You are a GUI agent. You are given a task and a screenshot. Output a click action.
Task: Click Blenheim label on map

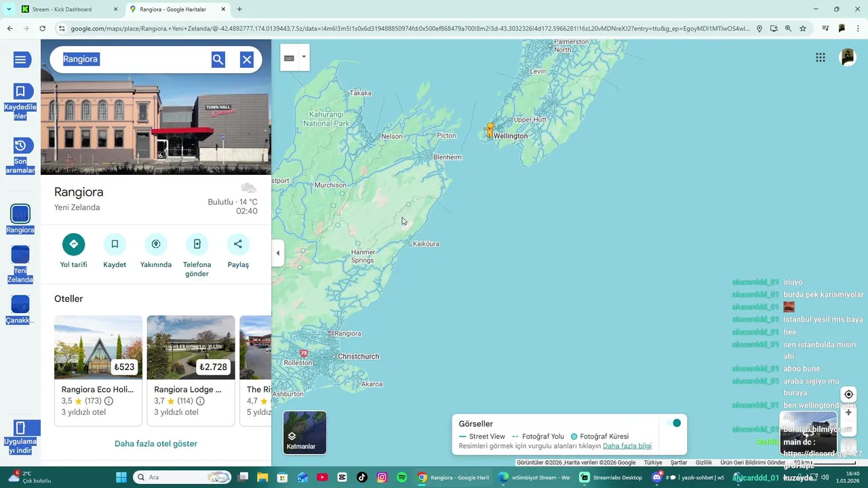pyautogui.click(x=448, y=157)
